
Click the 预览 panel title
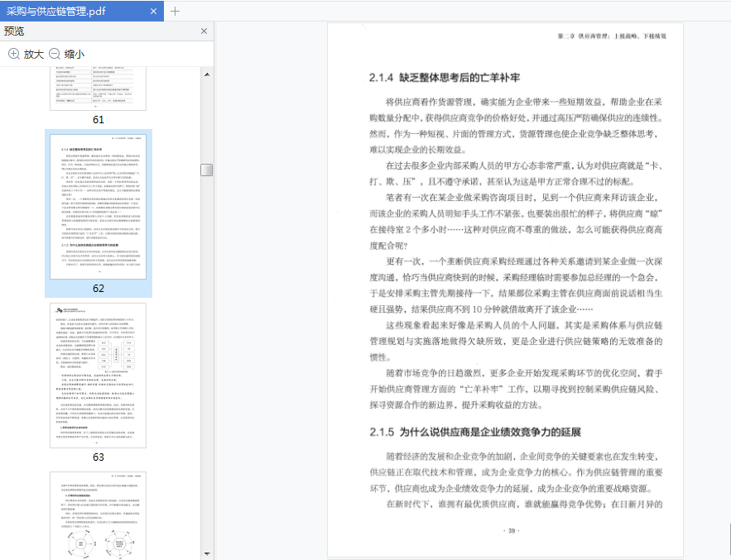point(14,31)
